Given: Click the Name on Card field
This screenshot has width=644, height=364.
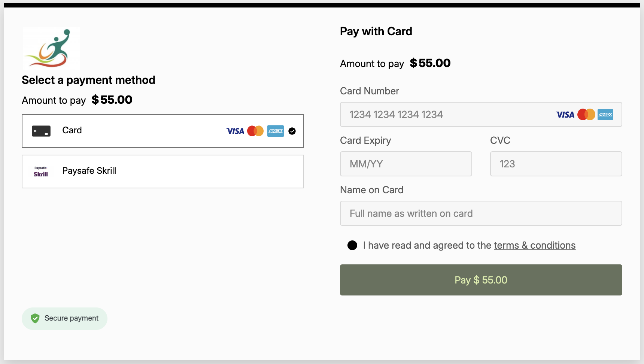Looking at the screenshot, I should pyautogui.click(x=480, y=213).
